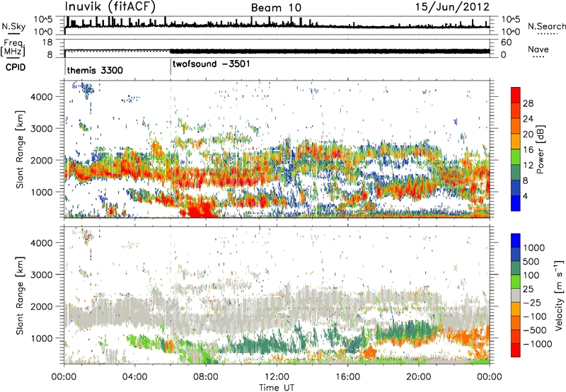This screenshot has height=392, width=566.
Task: Click "Slant Range [km]" title of power panel
Action: pyautogui.click(x=20, y=149)
